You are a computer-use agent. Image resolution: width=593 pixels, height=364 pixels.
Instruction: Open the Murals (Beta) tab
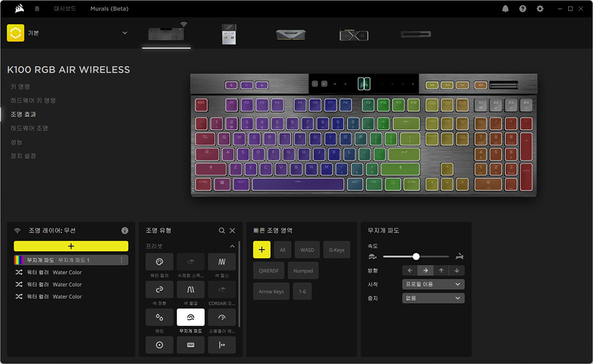coord(109,8)
